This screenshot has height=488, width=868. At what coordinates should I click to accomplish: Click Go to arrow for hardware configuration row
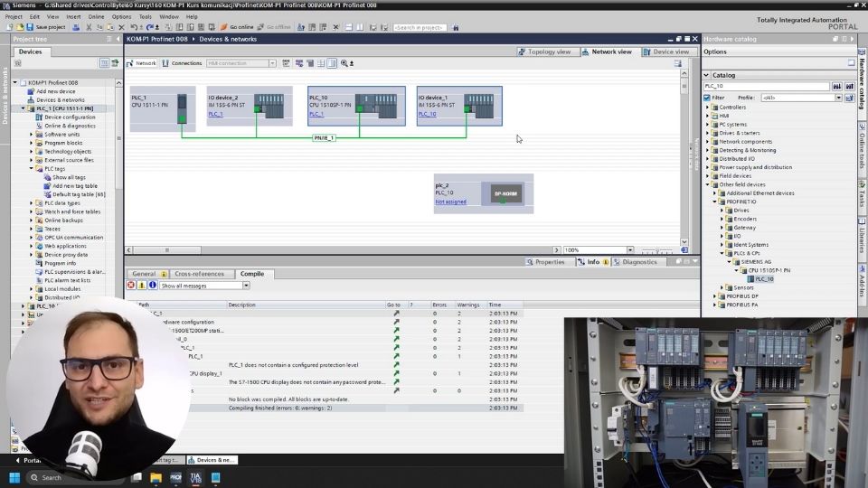[x=396, y=322]
